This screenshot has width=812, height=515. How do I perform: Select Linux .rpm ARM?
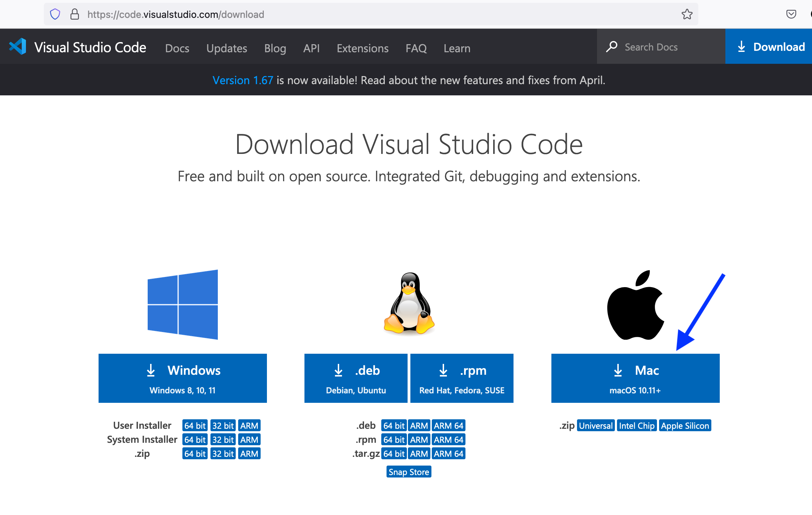click(x=419, y=440)
